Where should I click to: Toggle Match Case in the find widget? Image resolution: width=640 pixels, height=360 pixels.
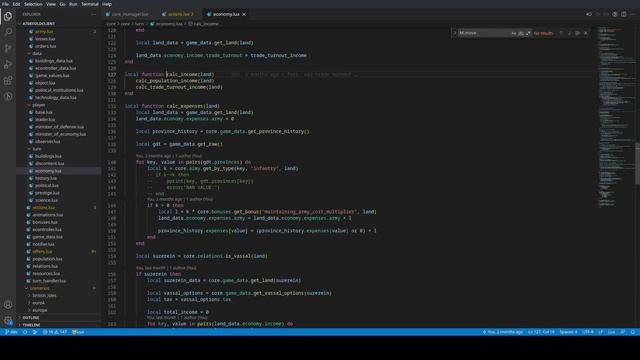[514, 33]
